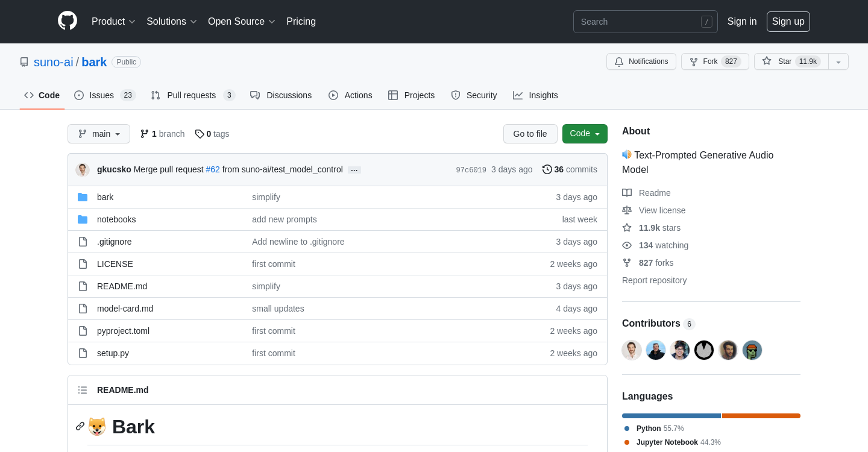868x452 pixels.
Task: Expand the Product menu
Action: pos(113,22)
